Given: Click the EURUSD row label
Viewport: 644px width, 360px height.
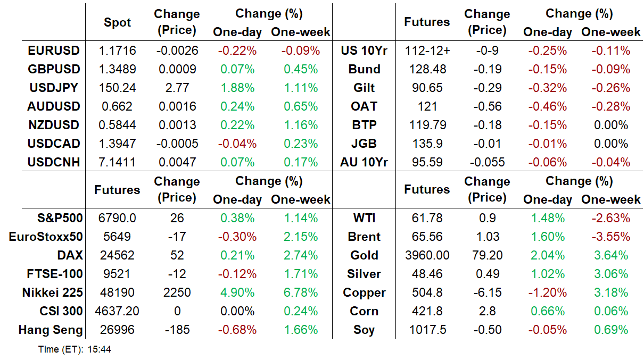Looking at the screenshot, I should pos(53,51).
